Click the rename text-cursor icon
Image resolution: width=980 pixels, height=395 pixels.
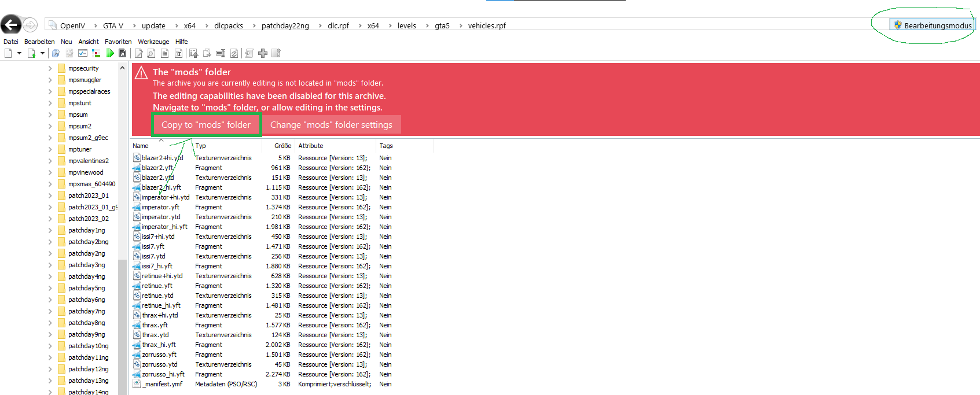coord(221,53)
